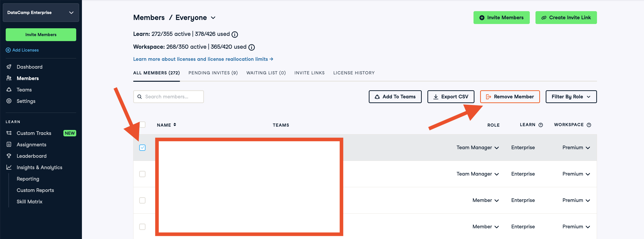Click the Workspace license info icon
This screenshot has width=644, height=239.
pyautogui.click(x=251, y=47)
